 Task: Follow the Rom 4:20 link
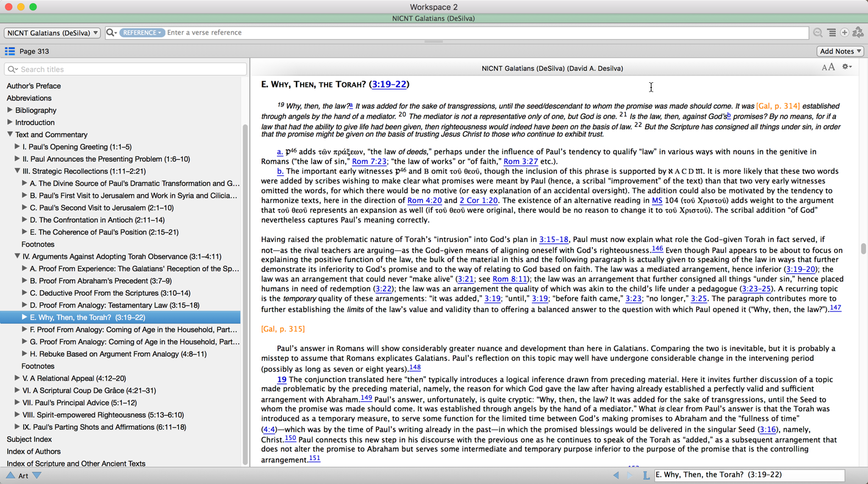425,201
